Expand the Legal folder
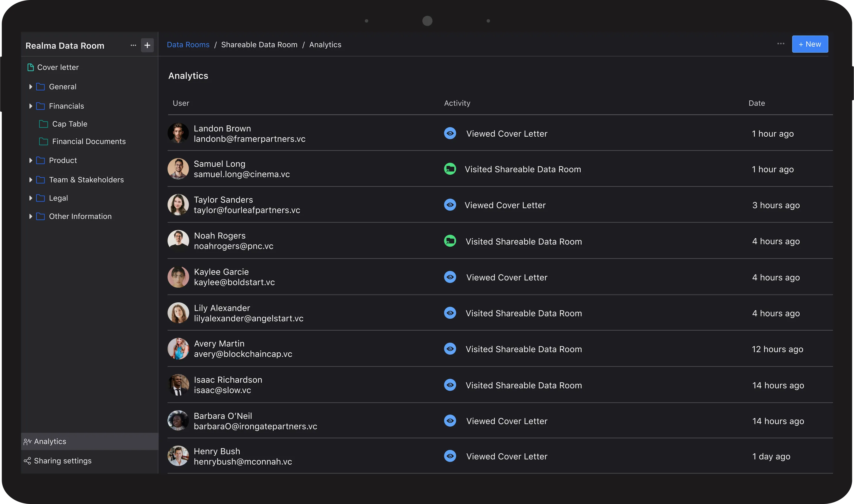Image resolution: width=854 pixels, height=504 pixels. click(x=30, y=198)
